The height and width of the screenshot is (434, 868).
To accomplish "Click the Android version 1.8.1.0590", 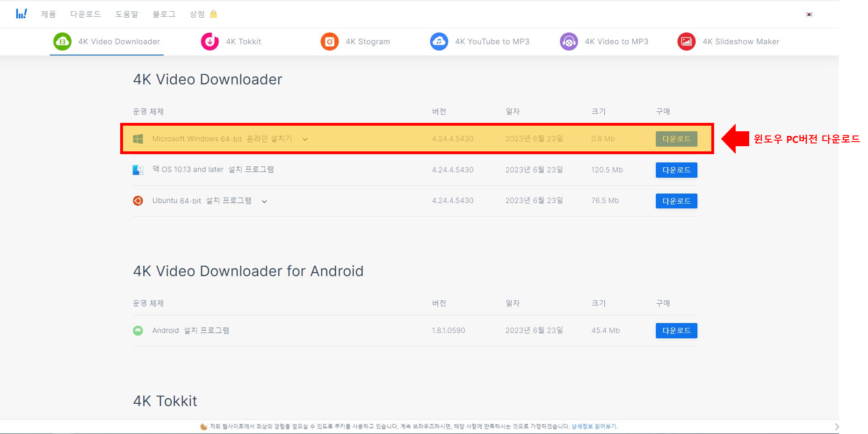I will (x=448, y=331).
